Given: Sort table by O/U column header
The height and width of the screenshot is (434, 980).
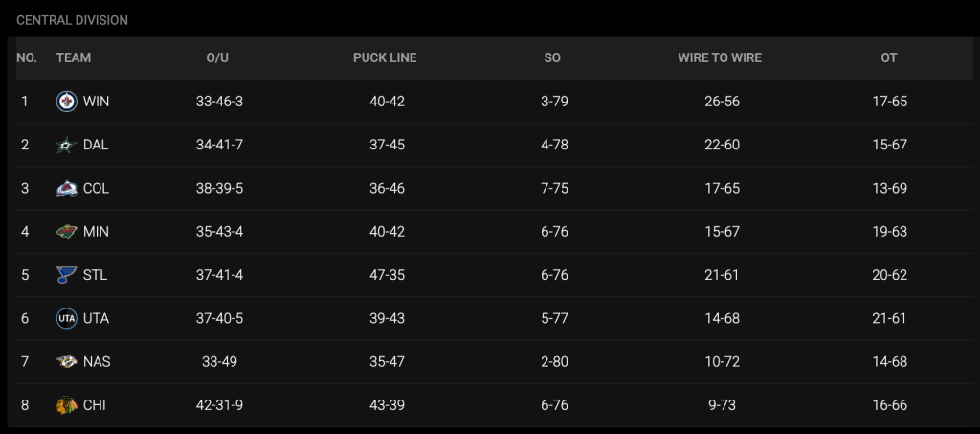Looking at the screenshot, I should point(218,58).
